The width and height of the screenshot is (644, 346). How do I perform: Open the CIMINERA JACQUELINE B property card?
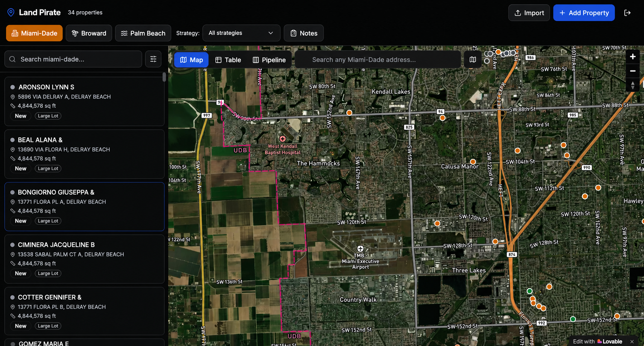tap(84, 259)
